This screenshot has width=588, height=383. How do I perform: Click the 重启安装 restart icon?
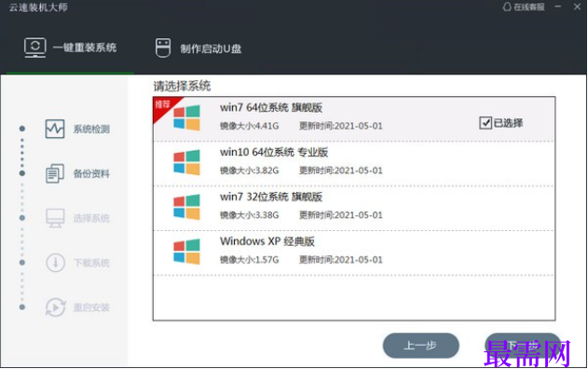[x=55, y=307]
